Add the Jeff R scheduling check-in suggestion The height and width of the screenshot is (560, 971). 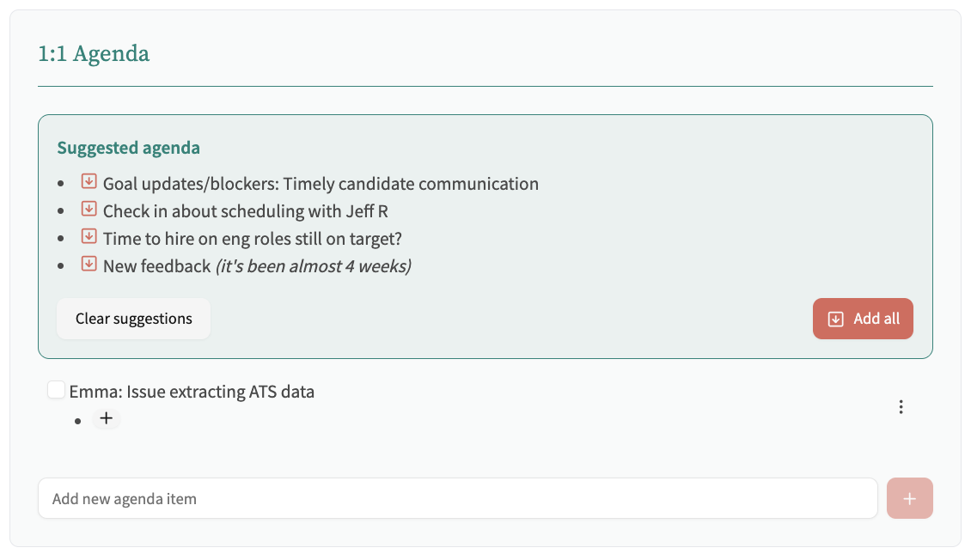coord(89,210)
